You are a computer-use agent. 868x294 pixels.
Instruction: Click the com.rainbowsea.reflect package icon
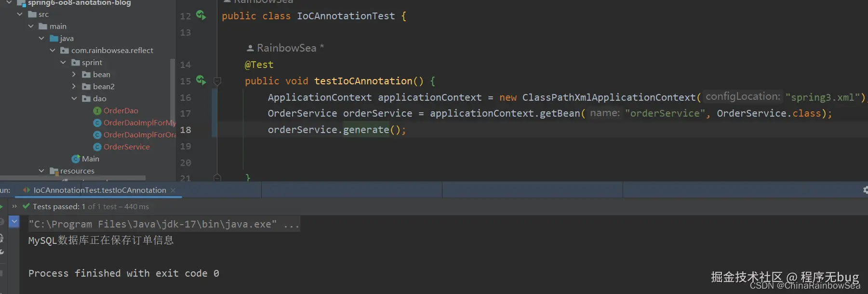coord(65,51)
